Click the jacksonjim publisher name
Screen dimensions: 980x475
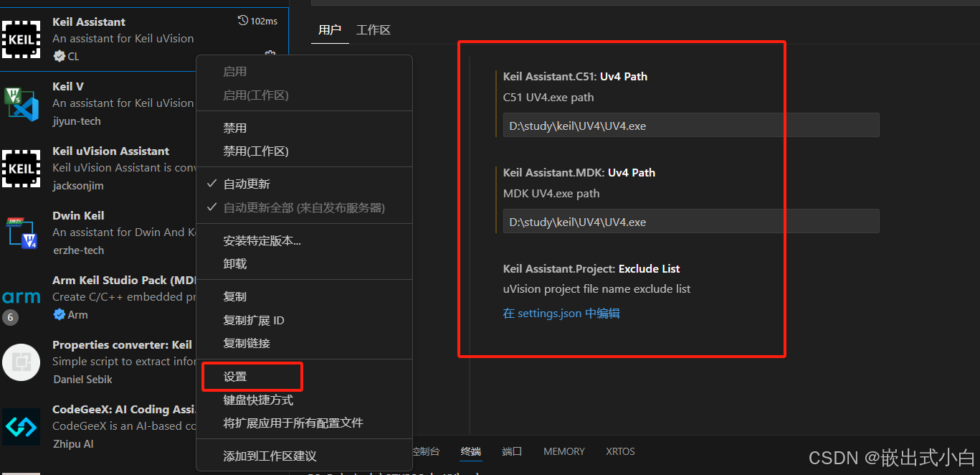click(x=78, y=186)
